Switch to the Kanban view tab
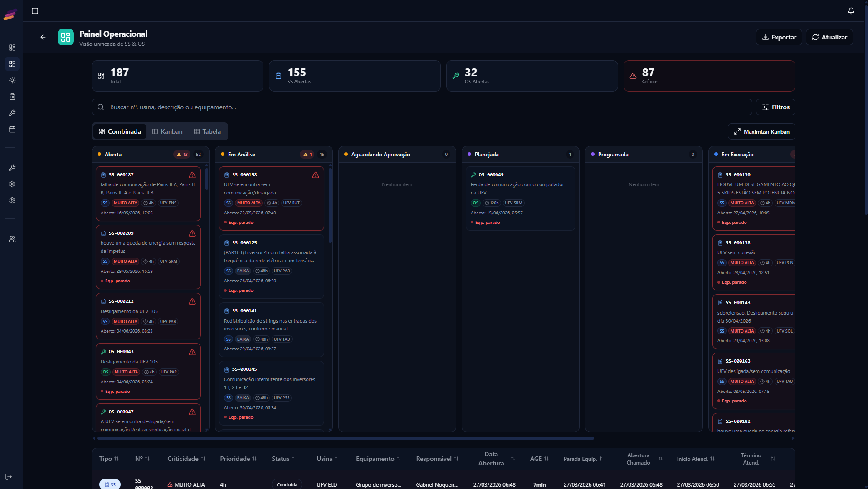Image resolution: width=868 pixels, height=489 pixels. pyautogui.click(x=167, y=131)
